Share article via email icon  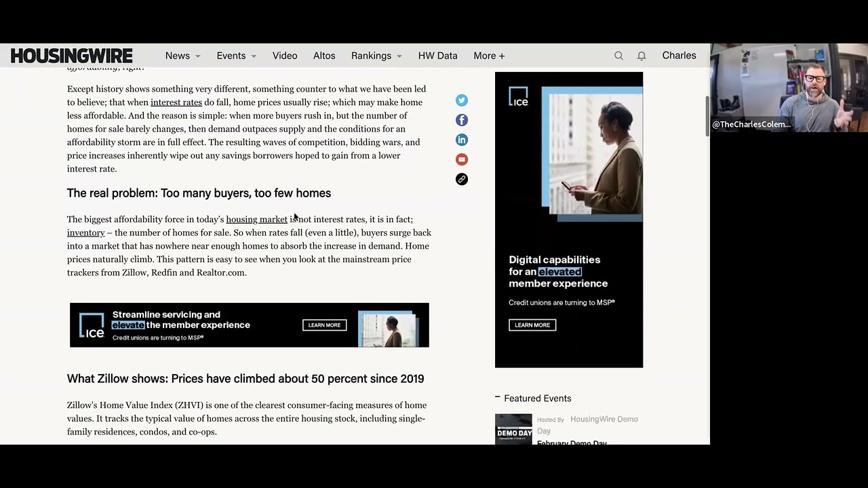[462, 159]
